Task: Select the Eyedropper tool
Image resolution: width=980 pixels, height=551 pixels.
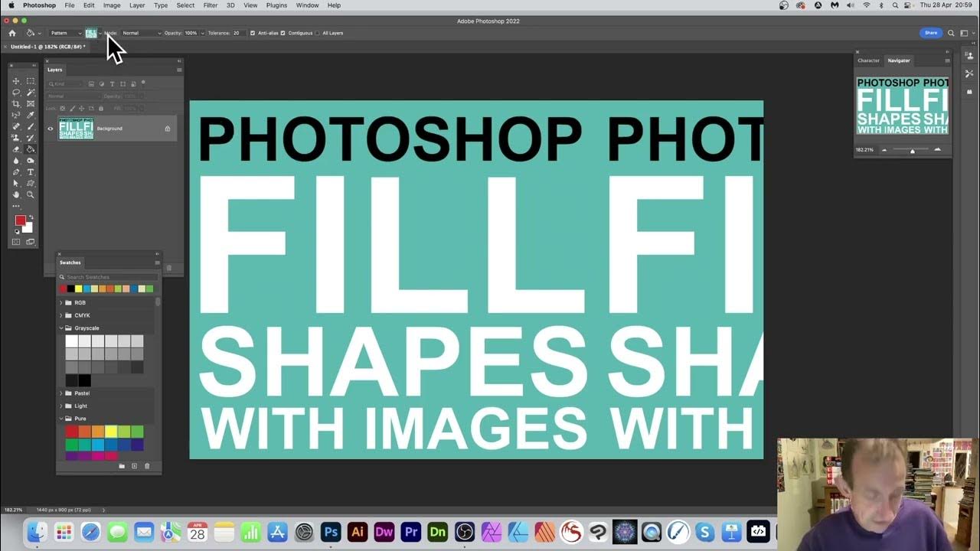Action: click(x=31, y=116)
